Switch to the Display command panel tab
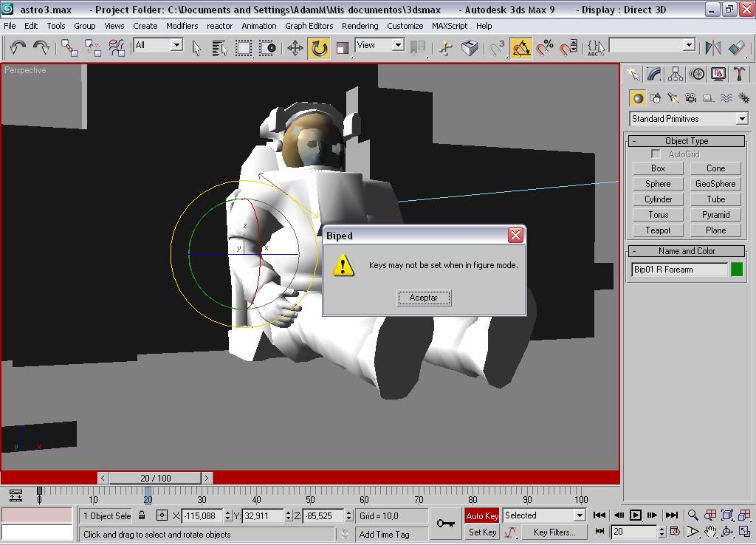The width and height of the screenshot is (756, 545). coord(718,74)
